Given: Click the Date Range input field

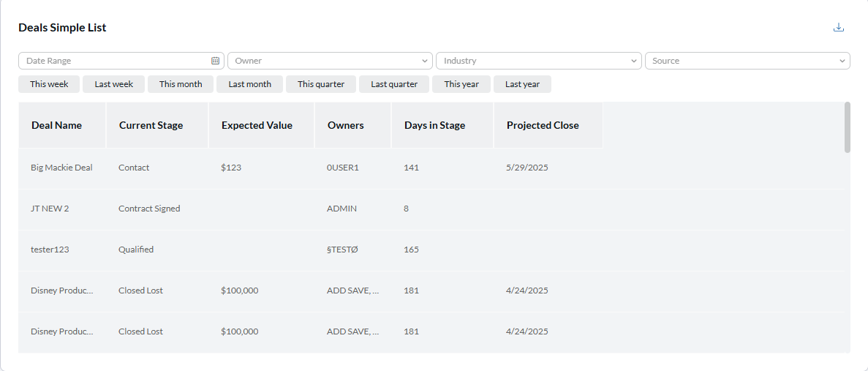Looking at the screenshot, I should click(113, 61).
